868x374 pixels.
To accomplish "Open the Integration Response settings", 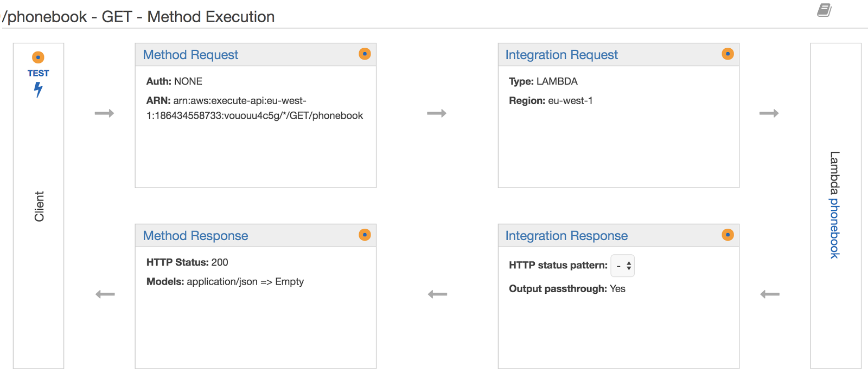I will point(566,236).
